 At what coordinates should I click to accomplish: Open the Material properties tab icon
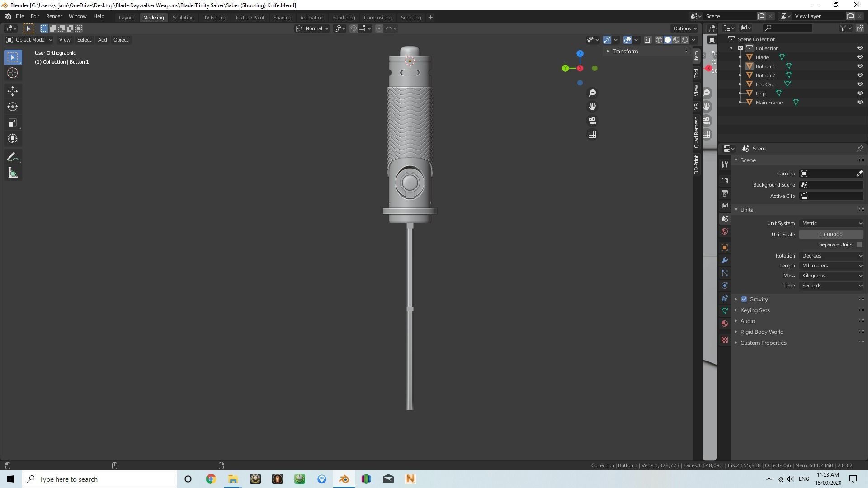point(725,324)
